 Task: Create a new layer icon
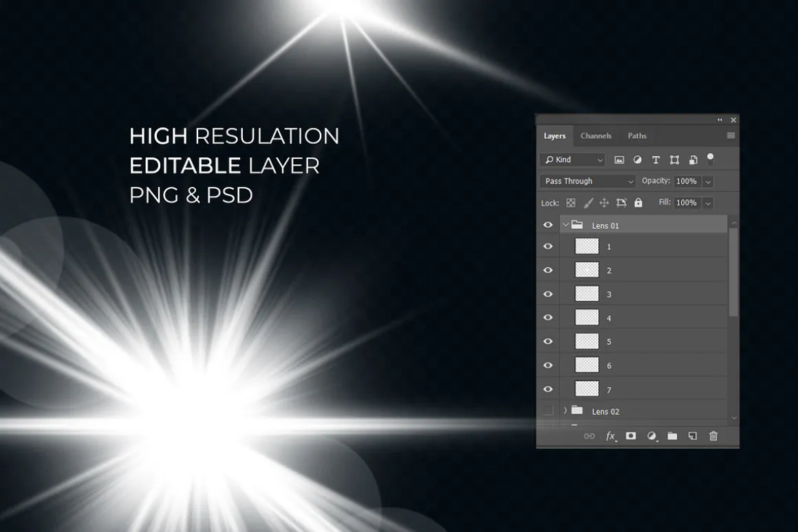click(693, 436)
